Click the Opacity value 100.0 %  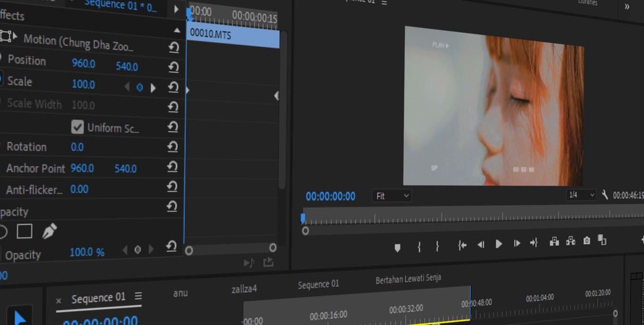(x=87, y=252)
